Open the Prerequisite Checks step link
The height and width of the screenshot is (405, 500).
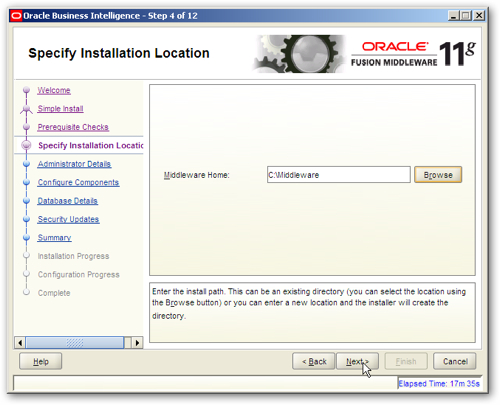(x=73, y=127)
